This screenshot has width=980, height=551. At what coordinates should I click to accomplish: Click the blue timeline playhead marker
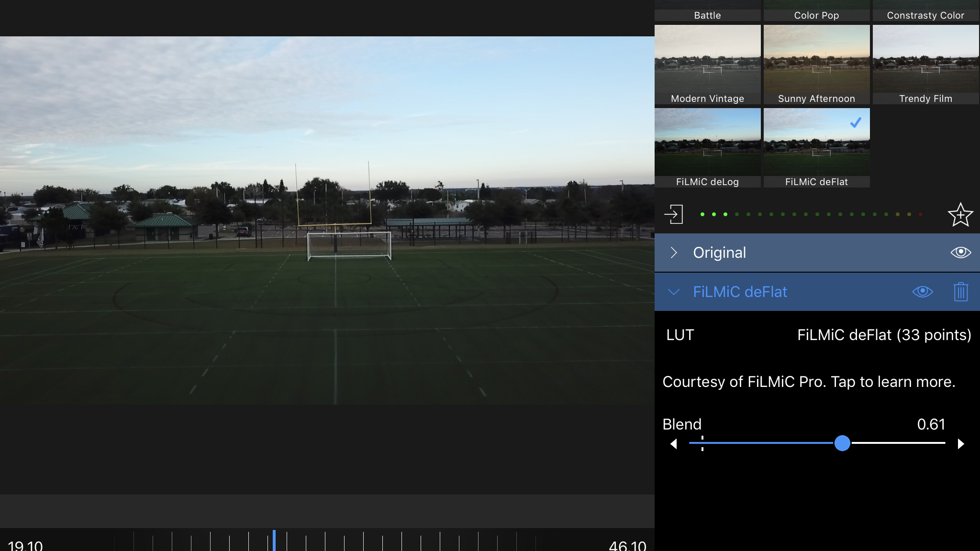coord(274,540)
